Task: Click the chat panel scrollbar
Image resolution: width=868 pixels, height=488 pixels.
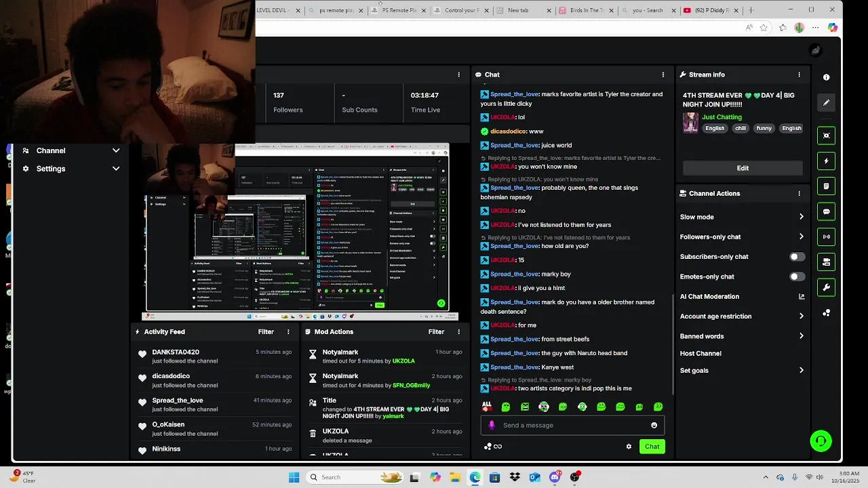Action: click(673, 344)
